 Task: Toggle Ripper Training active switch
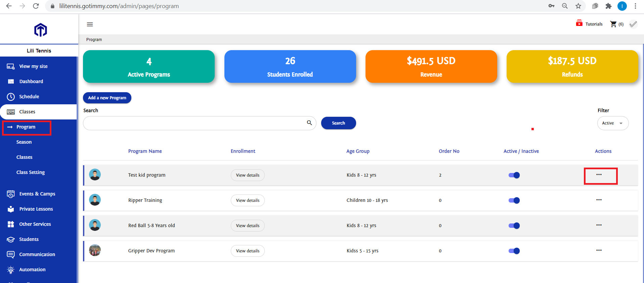pos(514,200)
